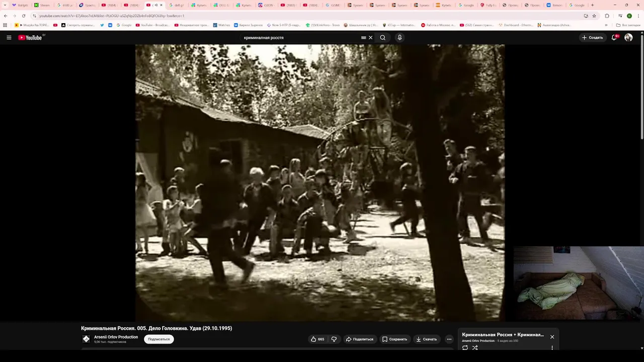Image resolution: width=644 pixels, height=362 pixels.
Task: Open the Matches bookmark
Action: (221, 25)
